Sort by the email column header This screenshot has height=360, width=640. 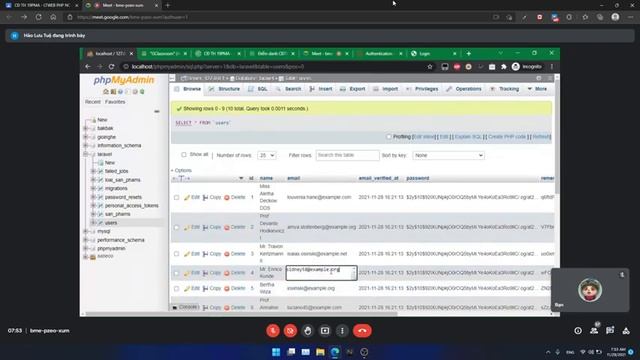pyautogui.click(x=293, y=178)
